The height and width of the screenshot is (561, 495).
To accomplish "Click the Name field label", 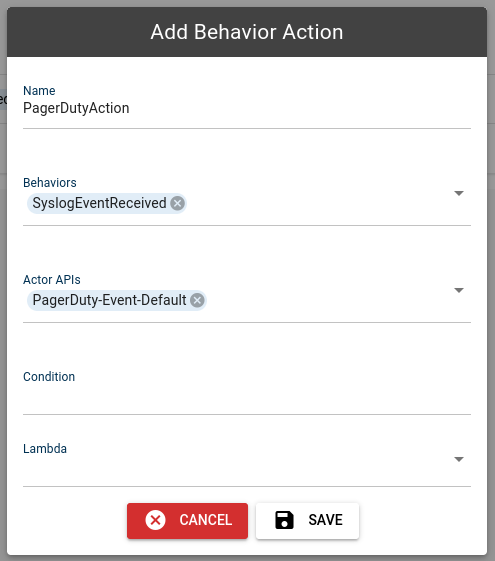I will [x=39, y=91].
